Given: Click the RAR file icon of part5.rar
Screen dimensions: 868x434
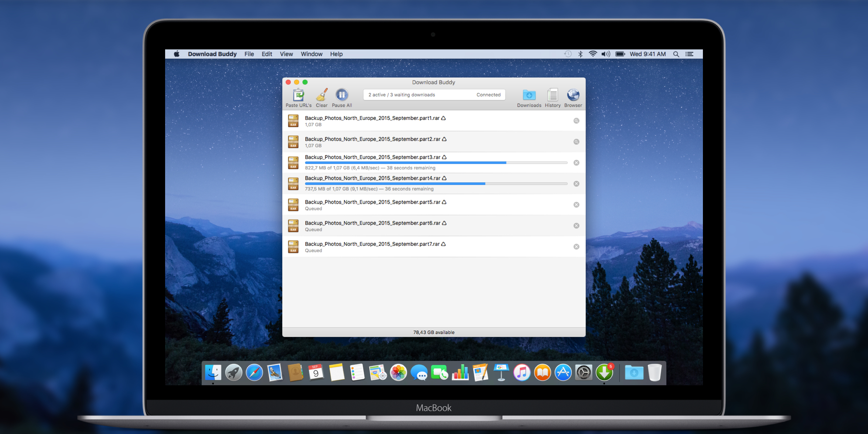Looking at the screenshot, I should (293, 205).
